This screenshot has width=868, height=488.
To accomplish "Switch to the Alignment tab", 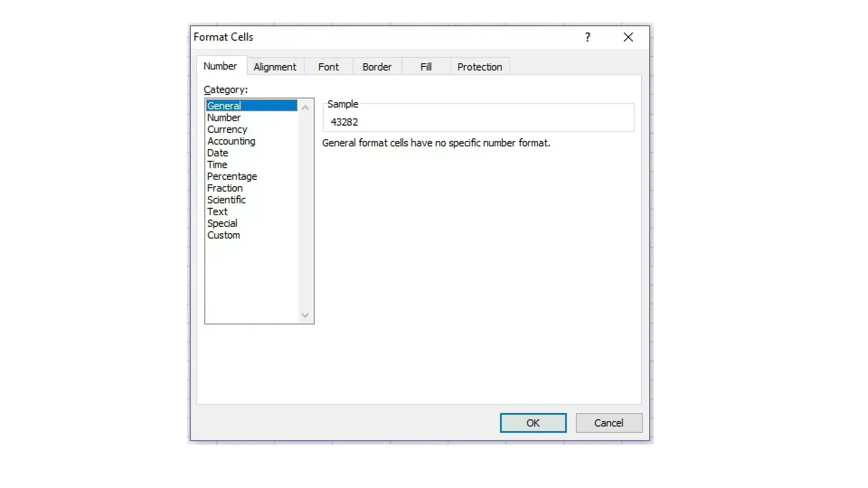I will pos(275,67).
